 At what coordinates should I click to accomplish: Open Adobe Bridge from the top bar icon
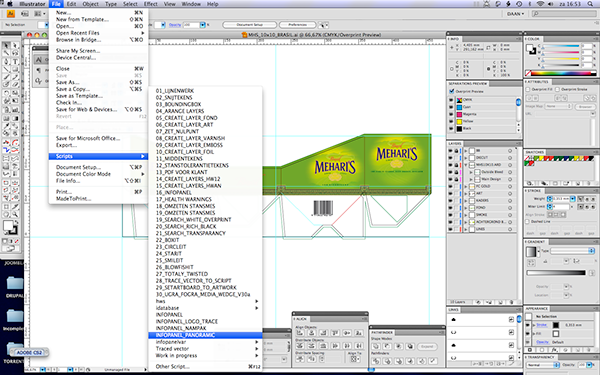click(24, 14)
